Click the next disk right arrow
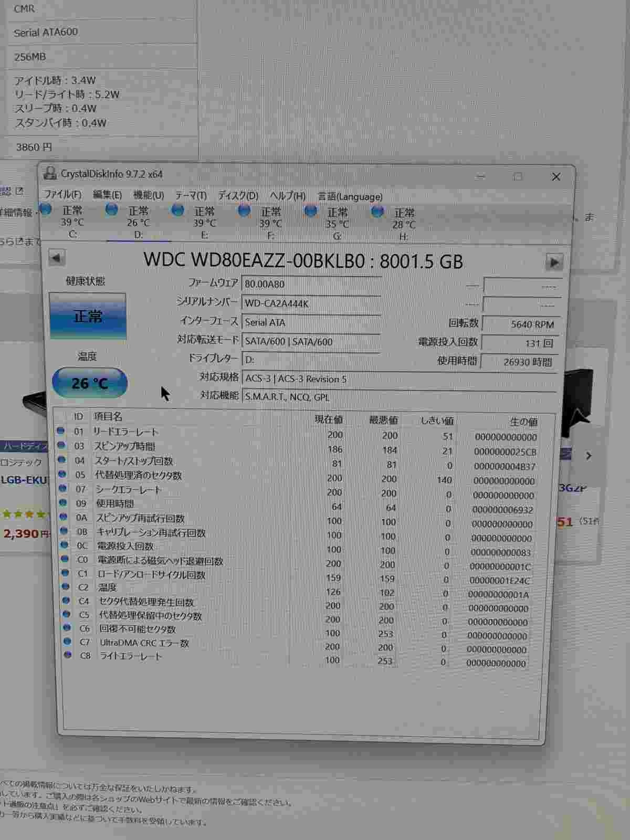This screenshot has width=630, height=840. [x=553, y=262]
